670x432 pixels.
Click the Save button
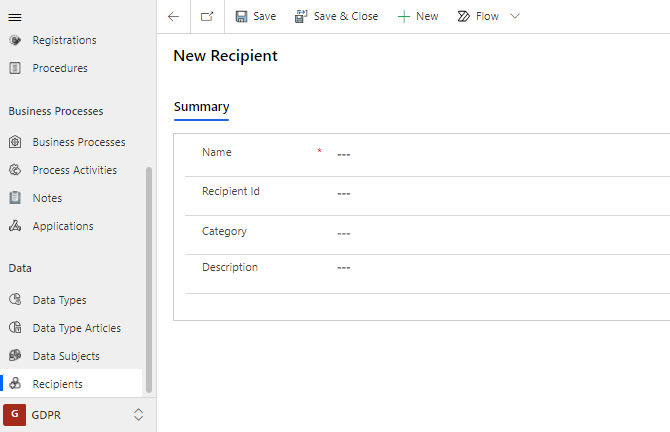pos(255,17)
